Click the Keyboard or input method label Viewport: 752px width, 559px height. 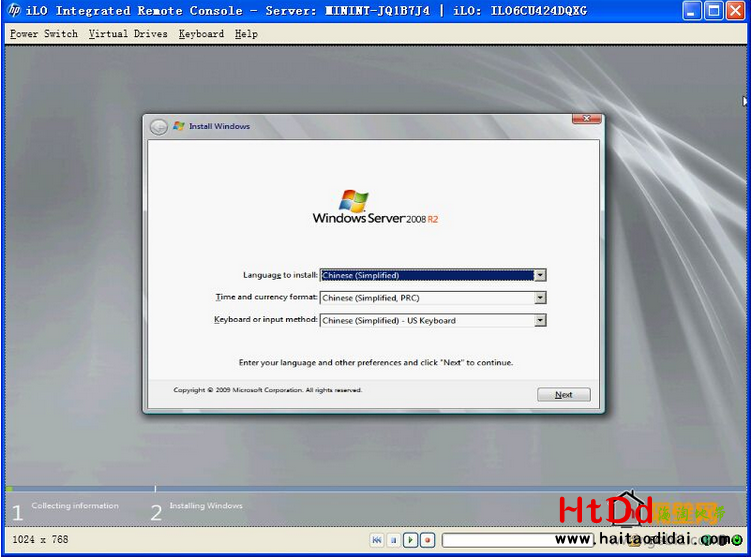pyautogui.click(x=266, y=319)
